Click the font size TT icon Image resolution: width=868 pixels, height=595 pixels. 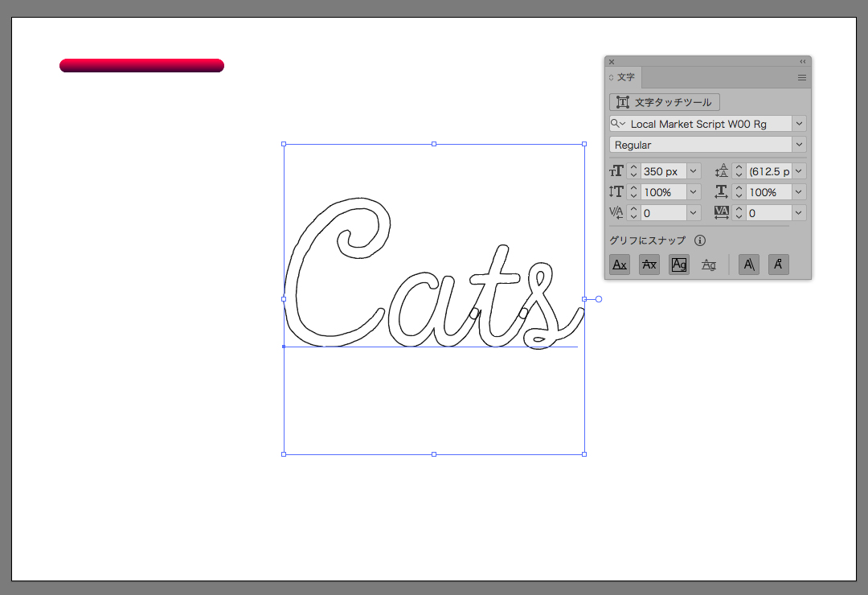pyautogui.click(x=616, y=171)
